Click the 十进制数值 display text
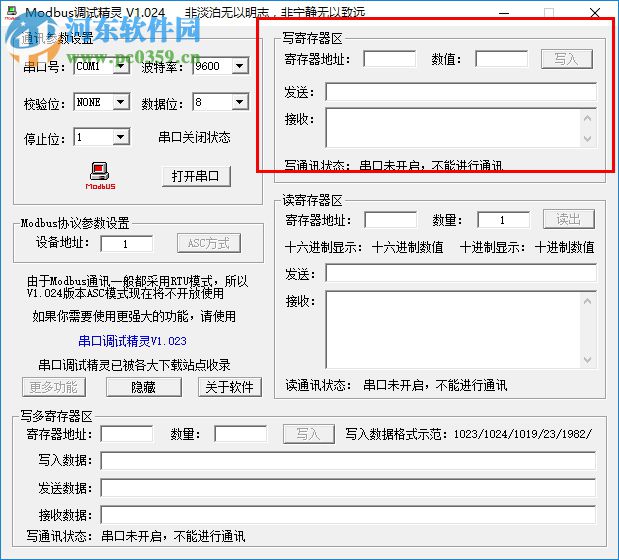 point(565,247)
